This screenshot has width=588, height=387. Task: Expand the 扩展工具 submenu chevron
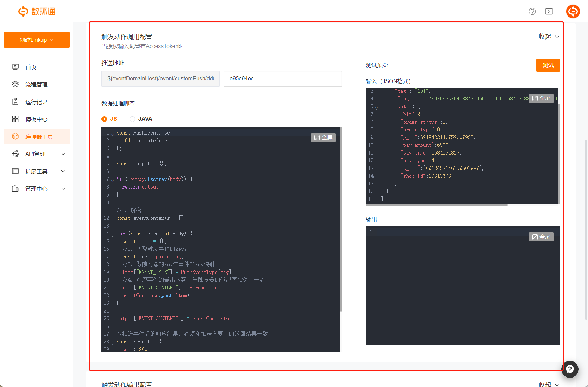coord(63,171)
